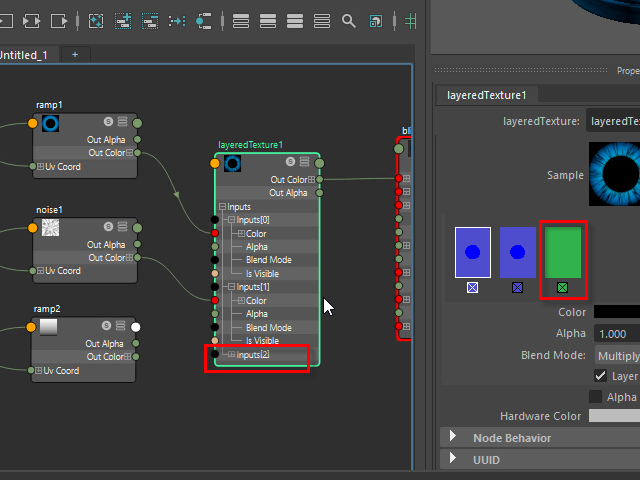Click the noise1 node swatch icon

point(50,228)
